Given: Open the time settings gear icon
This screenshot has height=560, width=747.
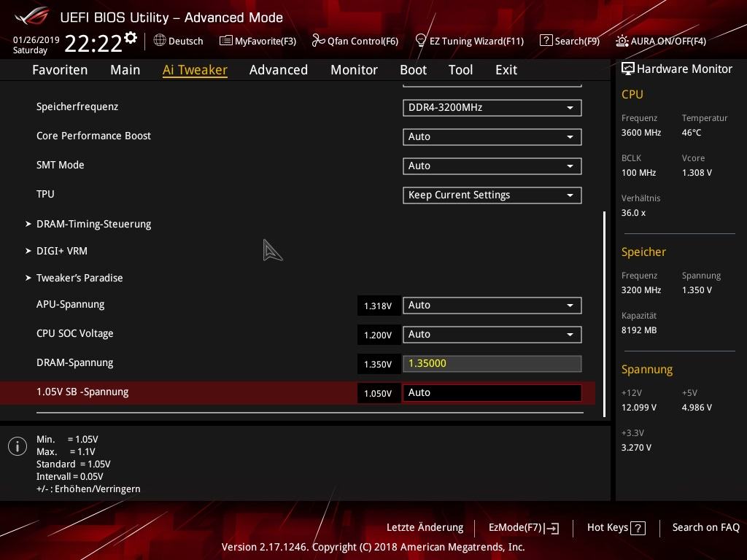Looking at the screenshot, I should point(131,37).
